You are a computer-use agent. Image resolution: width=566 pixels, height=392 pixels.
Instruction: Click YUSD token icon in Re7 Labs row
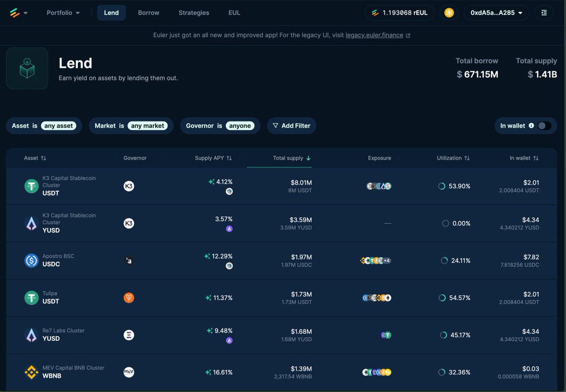(32, 335)
